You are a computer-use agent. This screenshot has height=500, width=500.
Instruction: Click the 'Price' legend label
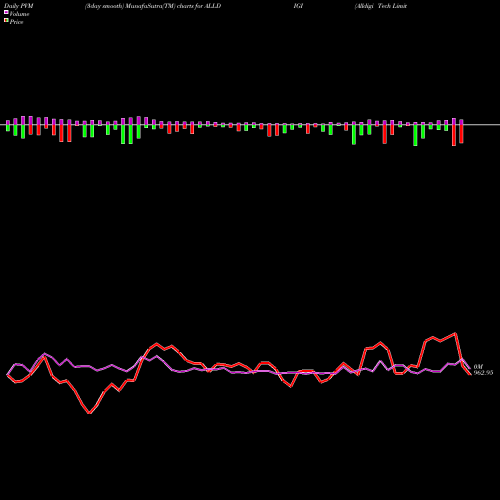(x=16, y=22)
